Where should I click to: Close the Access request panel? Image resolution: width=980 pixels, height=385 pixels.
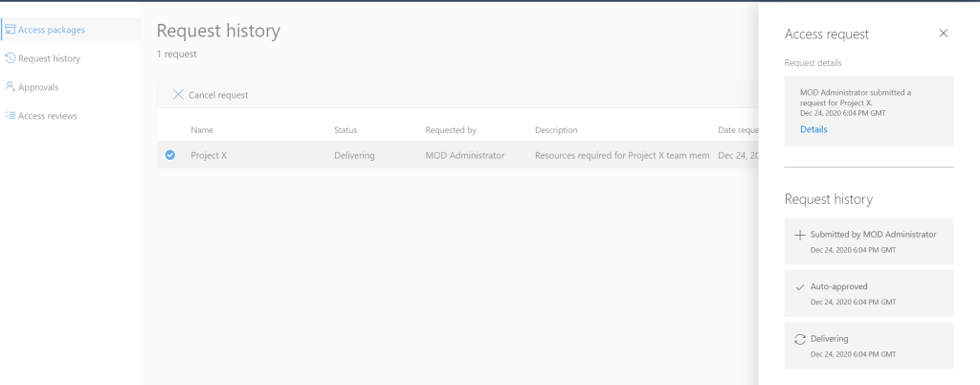tap(944, 34)
